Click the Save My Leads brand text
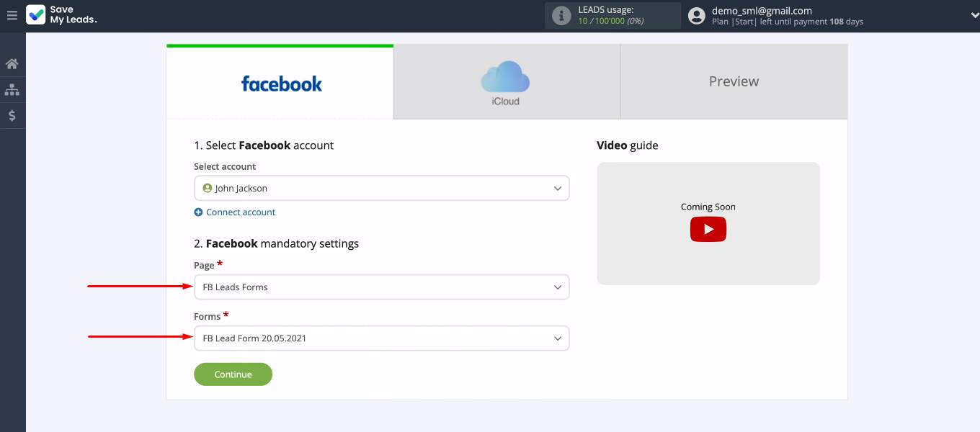Screen dimensions: 980x432 point(73,15)
